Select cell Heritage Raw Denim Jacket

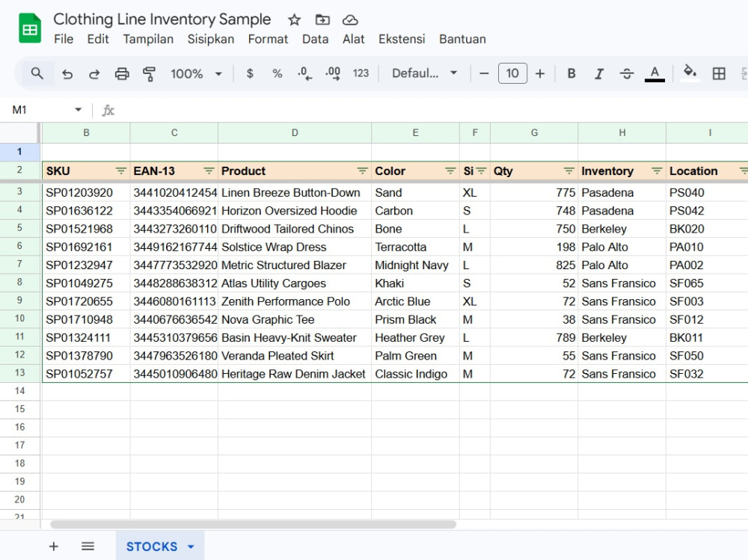click(x=295, y=374)
